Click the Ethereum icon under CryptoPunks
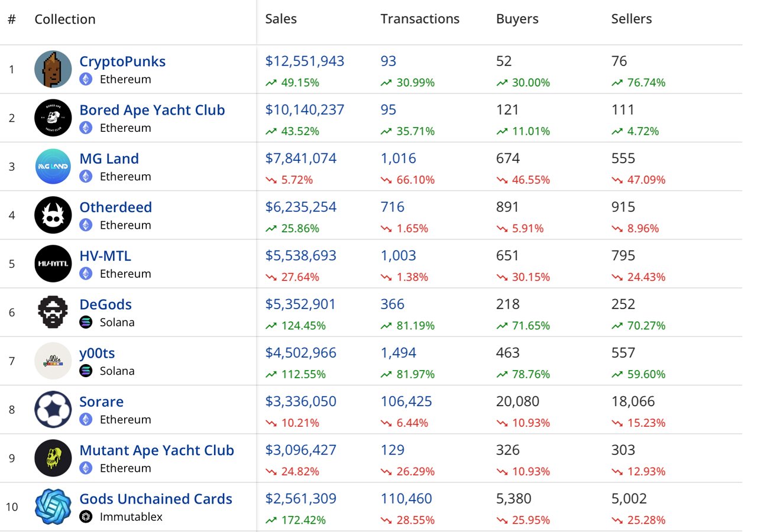The image size is (757, 532). 86,79
